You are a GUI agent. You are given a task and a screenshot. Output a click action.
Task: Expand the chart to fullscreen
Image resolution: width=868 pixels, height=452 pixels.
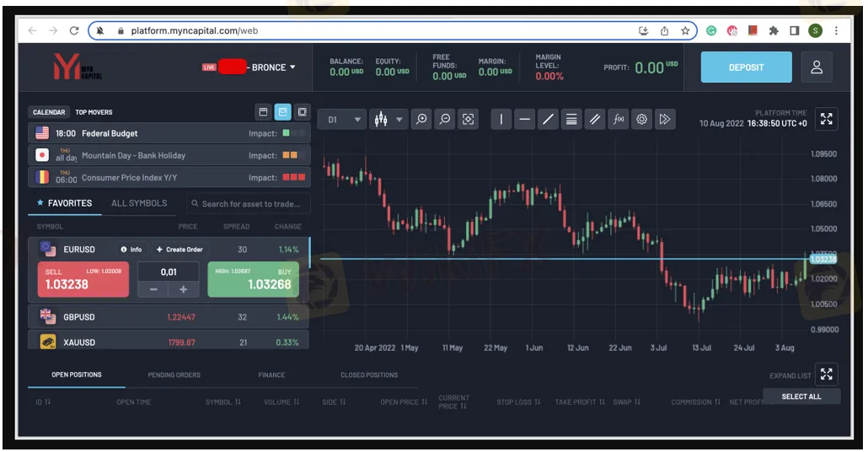(x=827, y=119)
